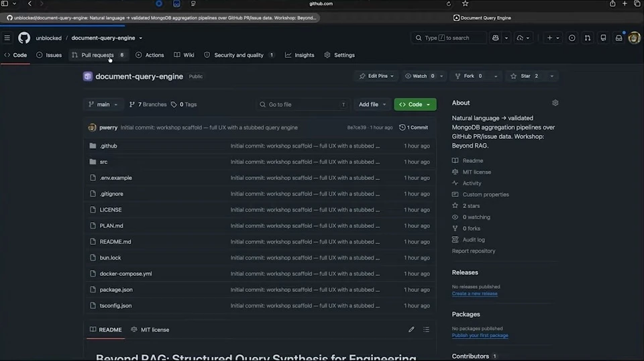The height and width of the screenshot is (361, 644).
Task: Open the create new plus dropdown
Action: pyautogui.click(x=553, y=38)
